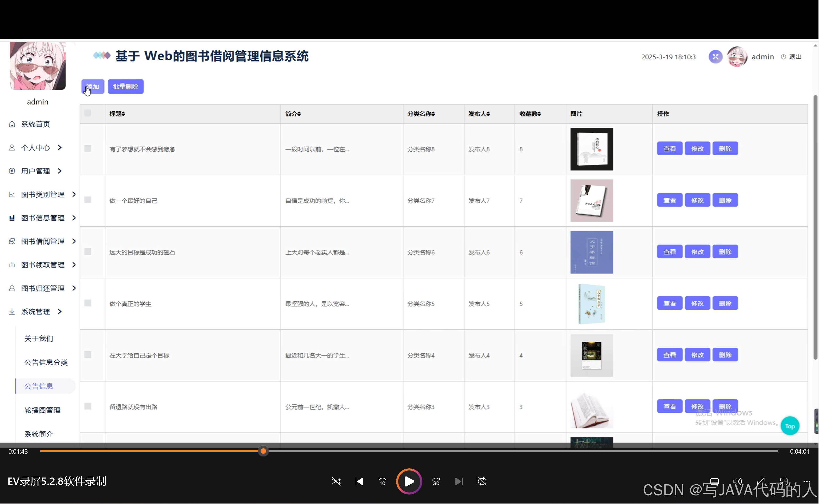
Task: Click the volume speaker icon
Action: click(737, 481)
